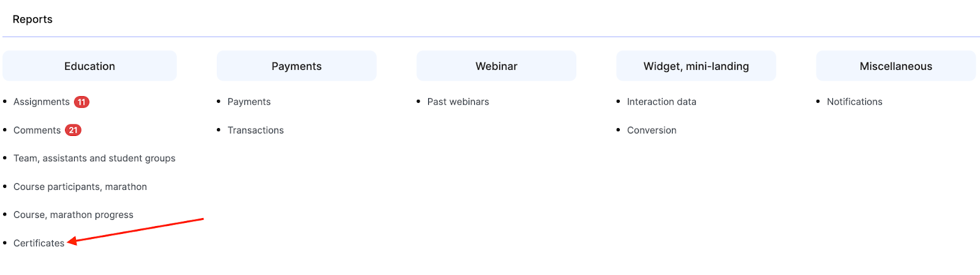Click the Reports page heading
The image size is (980, 275).
click(32, 20)
